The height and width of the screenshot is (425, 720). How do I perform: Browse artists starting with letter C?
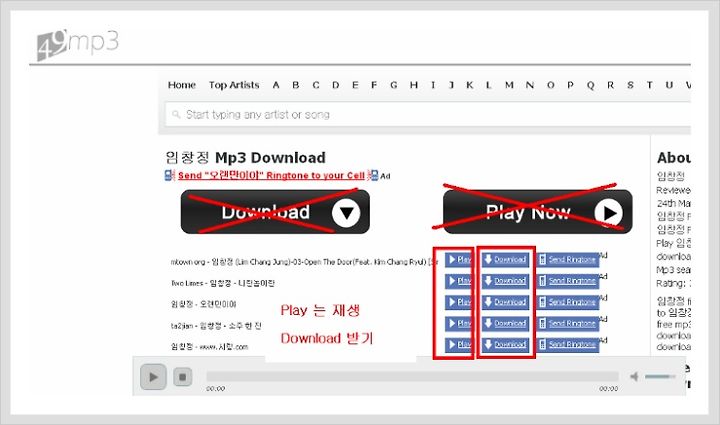[x=316, y=85]
